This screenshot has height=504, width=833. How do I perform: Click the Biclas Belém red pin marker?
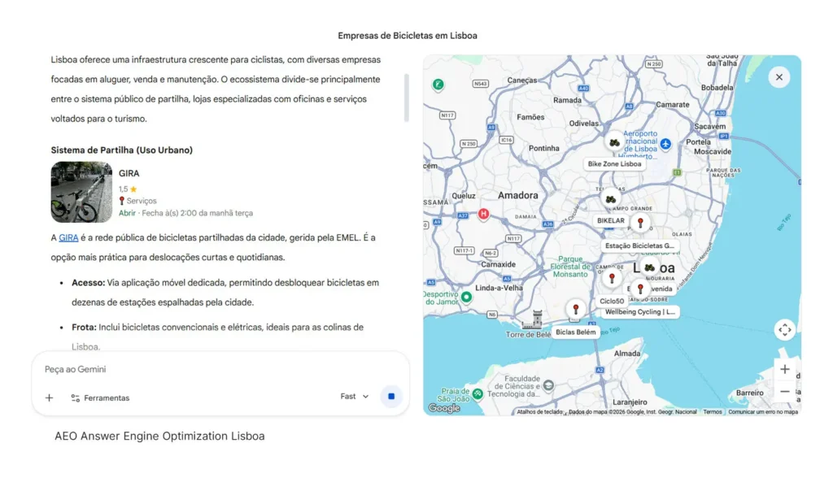tap(575, 309)
